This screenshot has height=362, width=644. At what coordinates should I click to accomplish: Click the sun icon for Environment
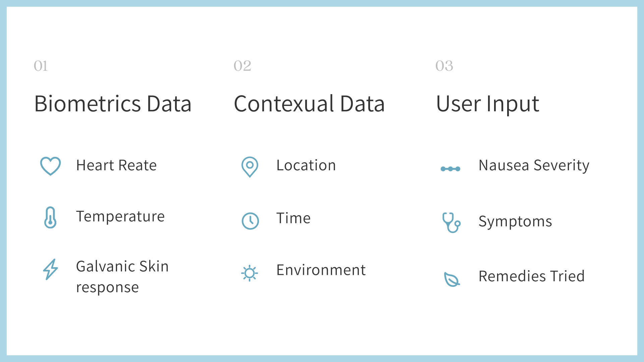coord(250,273)
